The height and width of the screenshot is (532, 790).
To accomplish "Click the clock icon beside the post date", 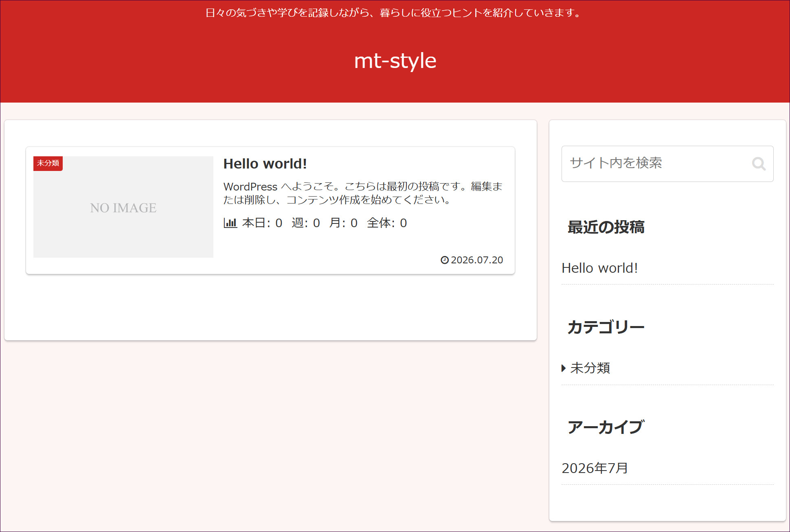I will coord(445,260).
